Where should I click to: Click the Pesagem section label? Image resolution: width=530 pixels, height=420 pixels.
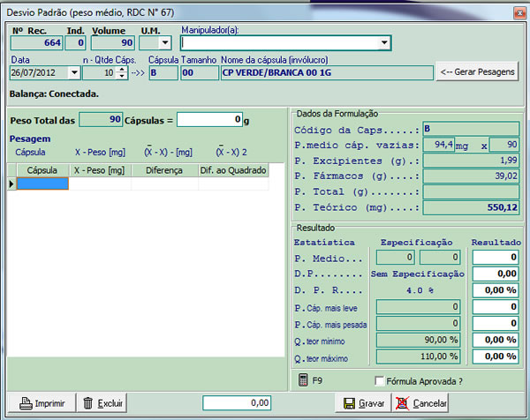tap(30, 139)
